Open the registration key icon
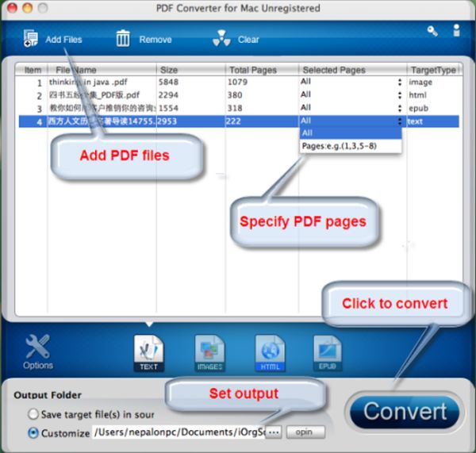 tap(432, 31)
